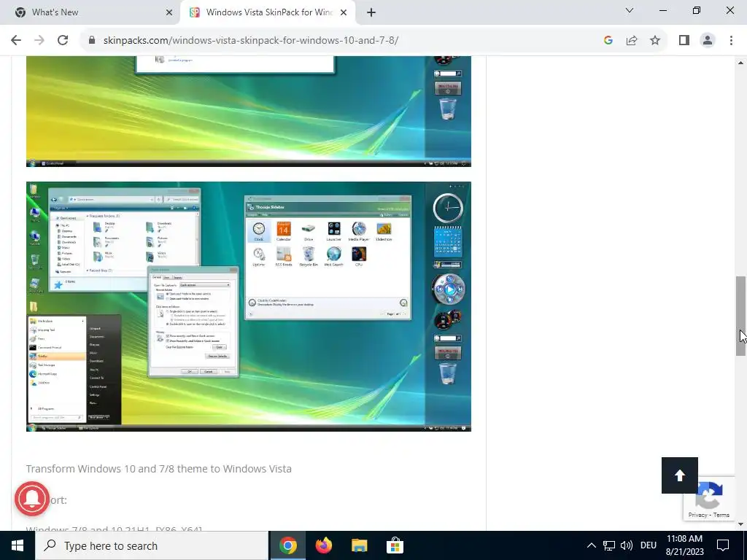Open Microsoft Store from the taskbar
This screenshot has width=747, height=560.
pyautogui.click(x=395, y=545)
